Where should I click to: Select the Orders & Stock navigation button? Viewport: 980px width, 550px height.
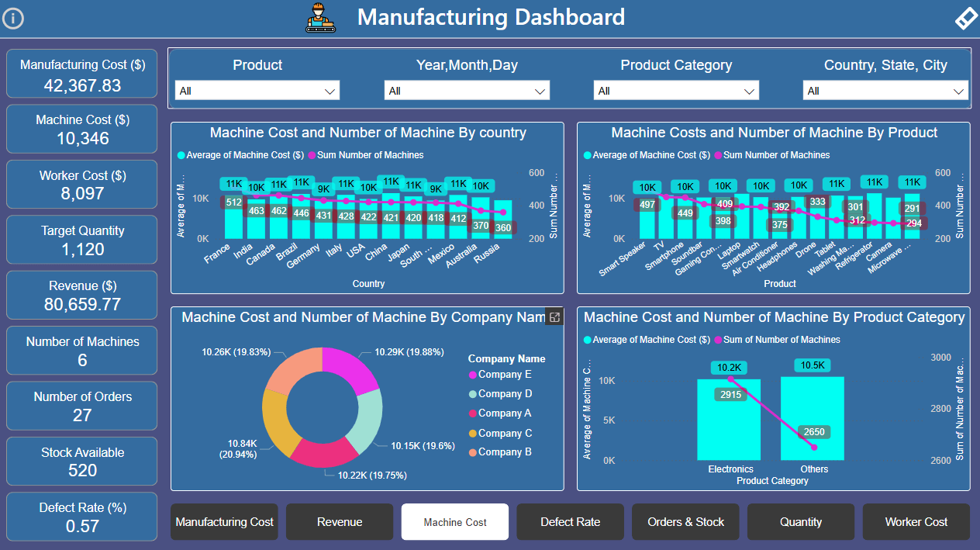click(685, 522)
